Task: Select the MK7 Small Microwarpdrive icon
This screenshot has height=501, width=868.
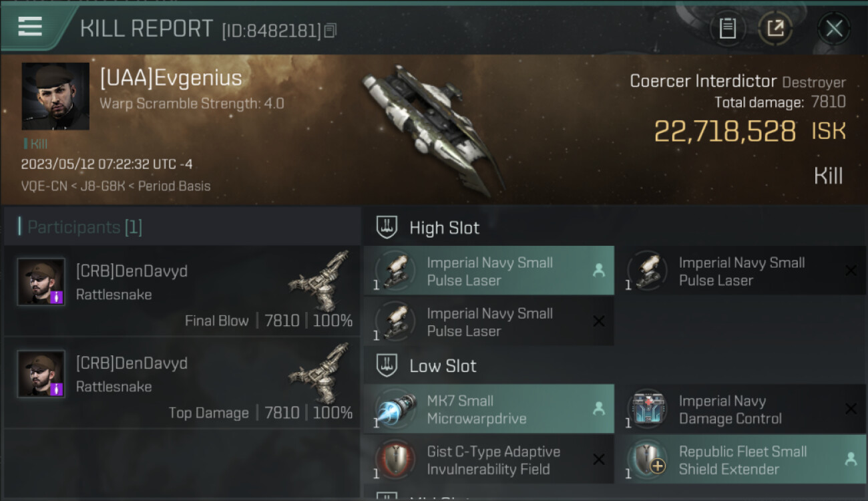Action: 395,409
